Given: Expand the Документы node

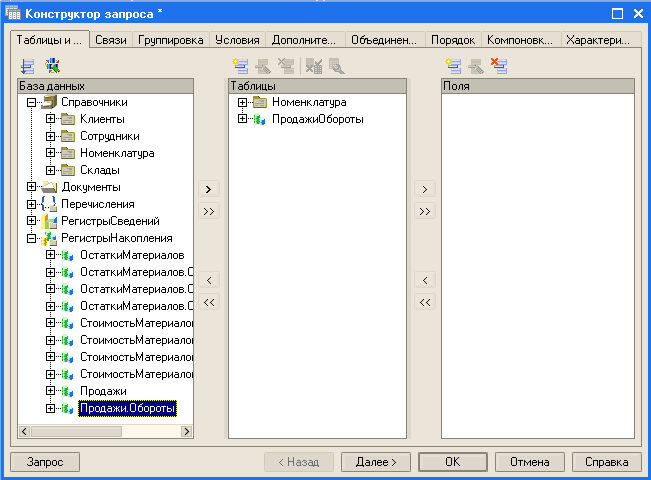Looking at the screenshot, I should (32, 187).
